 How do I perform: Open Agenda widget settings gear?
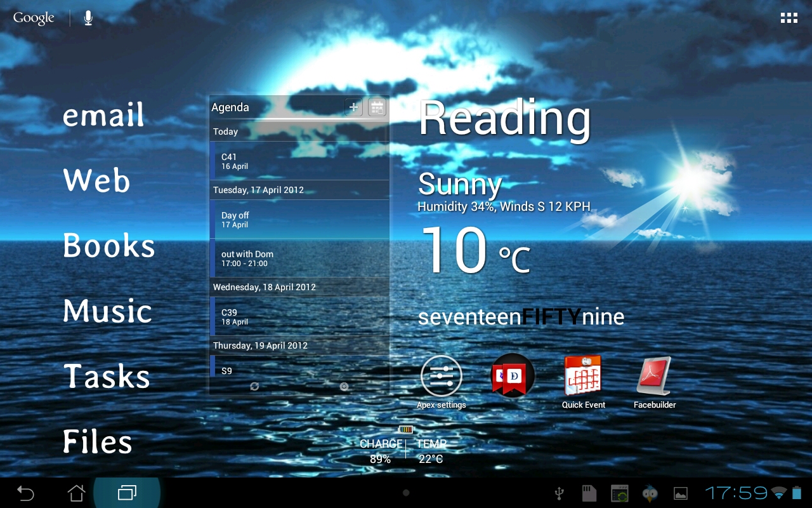point(344,386)
